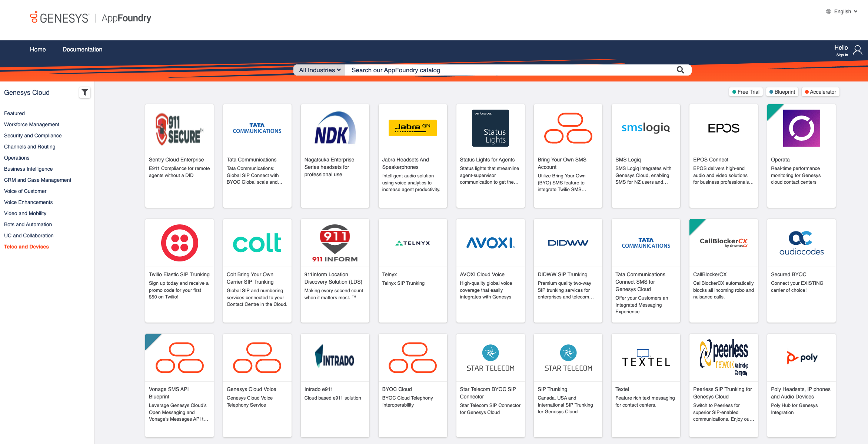Select the Bots and Automation category

pyautogui.click(x=28, y=224)
